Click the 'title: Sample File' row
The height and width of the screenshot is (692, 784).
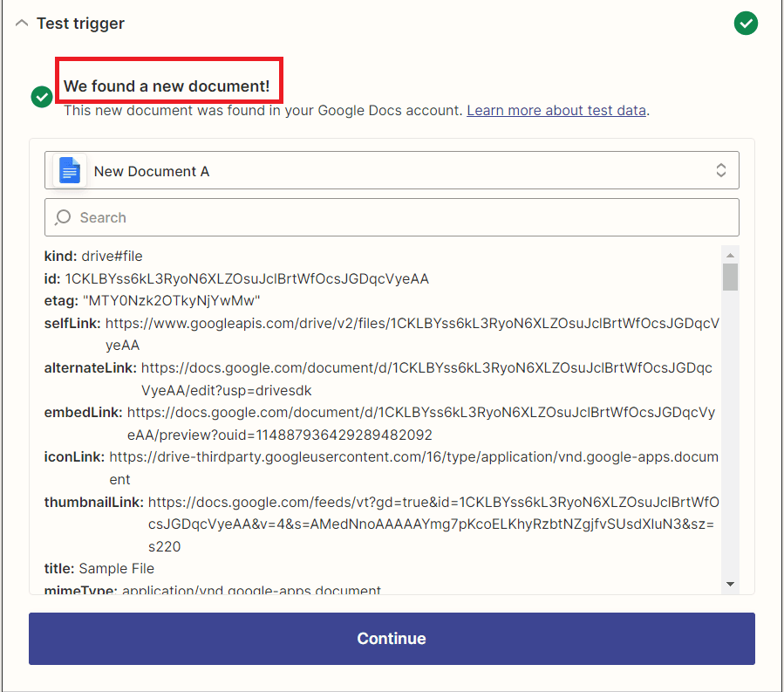tap(99, 569)
